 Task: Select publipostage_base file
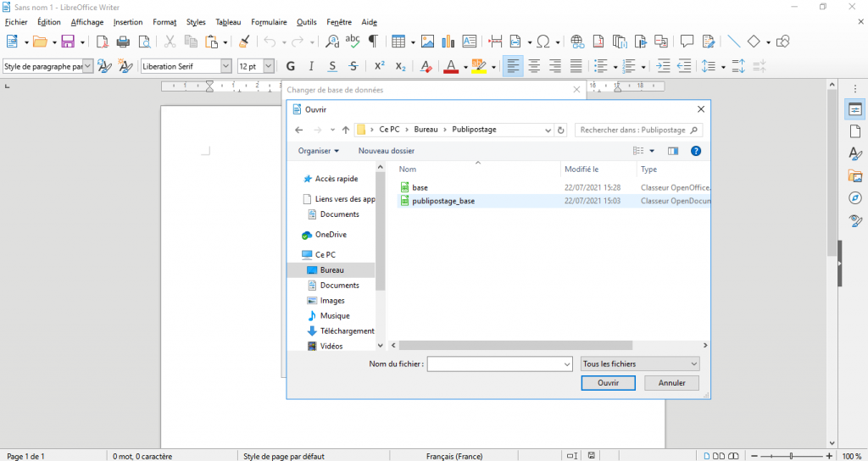coord(443,202)
